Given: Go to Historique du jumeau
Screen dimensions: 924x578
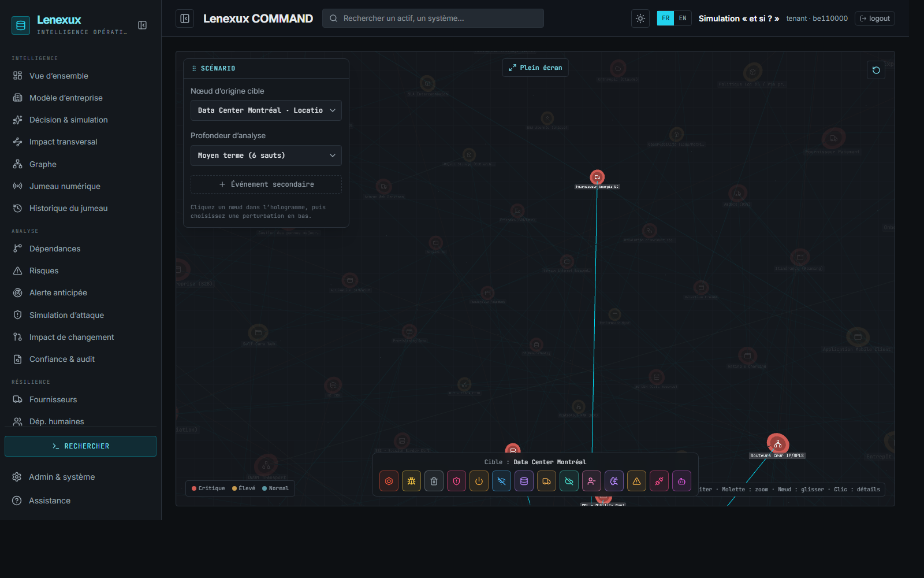Looking at the screenshot, I should coord(80,208).
